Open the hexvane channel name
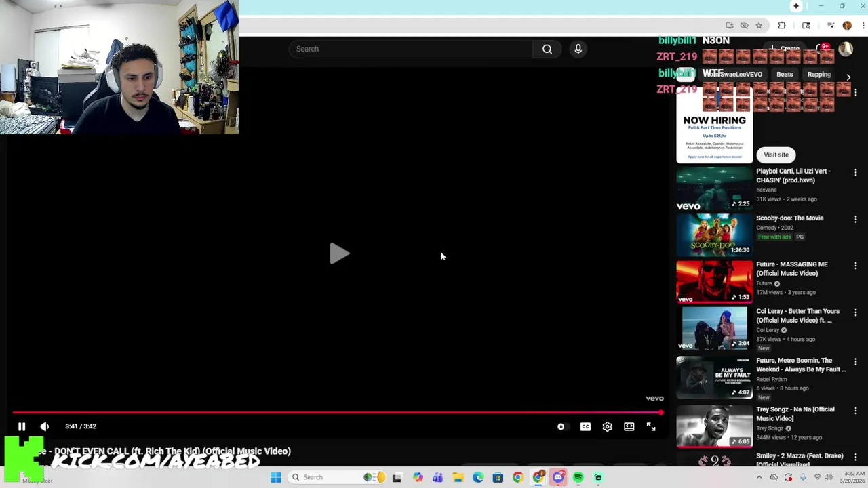 click(766, 190)
